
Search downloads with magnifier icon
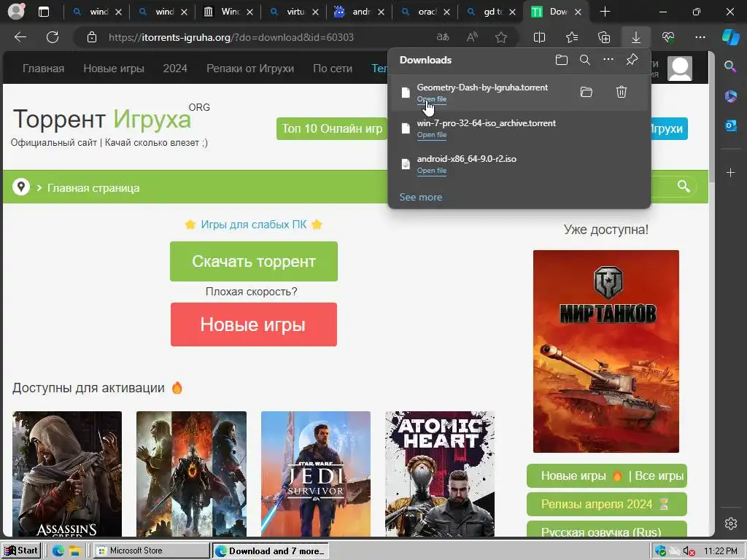[x=585, y=60]
